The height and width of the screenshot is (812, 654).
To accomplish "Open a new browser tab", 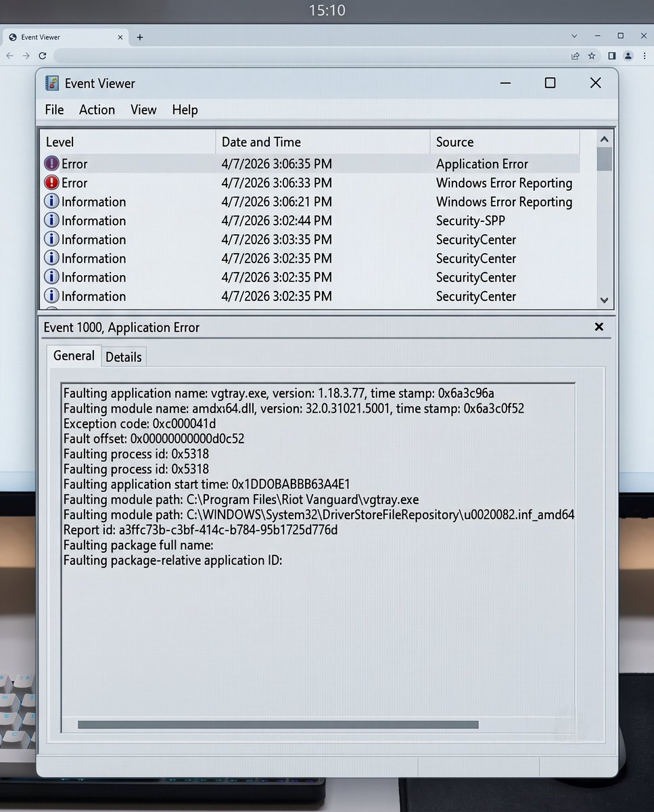I will click(140, 37).
